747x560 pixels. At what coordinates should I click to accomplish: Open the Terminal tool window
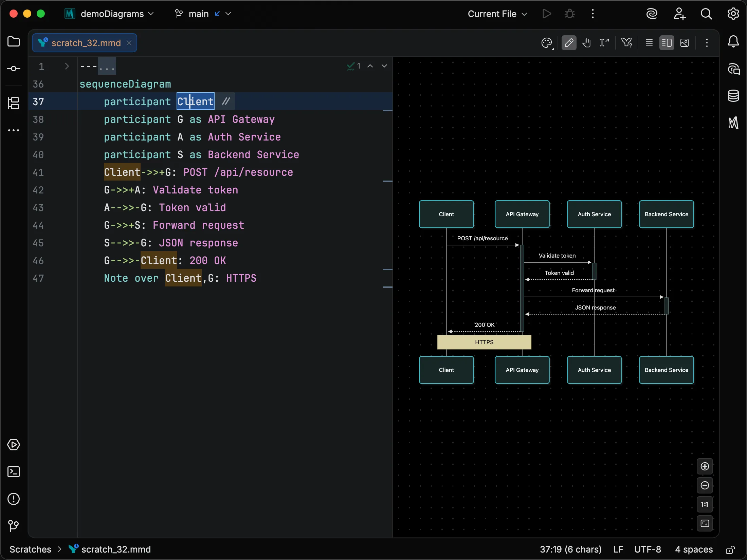coord(14,472)
